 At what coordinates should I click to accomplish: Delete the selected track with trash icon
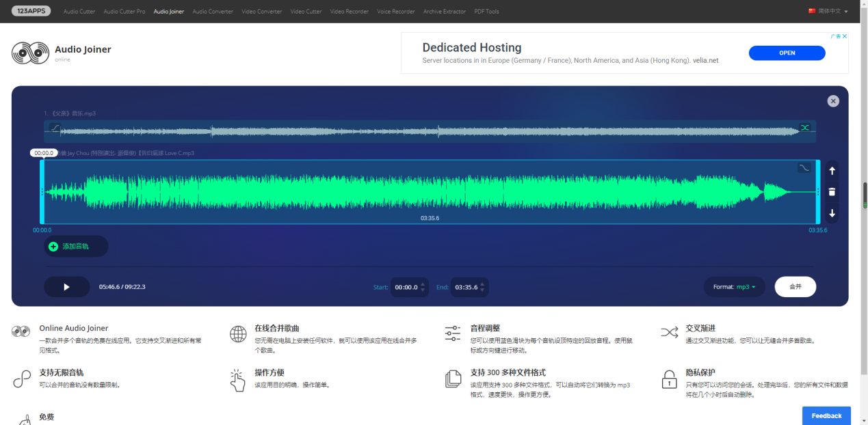tap(832, 192)
